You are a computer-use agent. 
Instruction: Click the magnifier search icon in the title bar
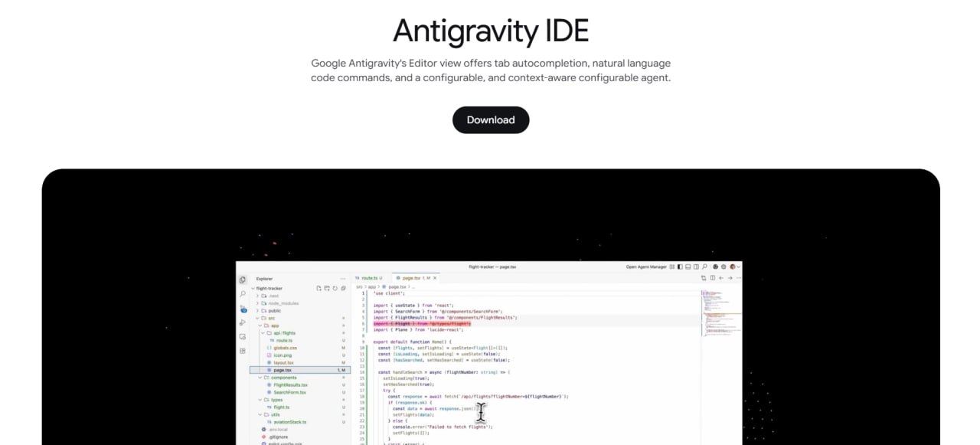(704, 267)
